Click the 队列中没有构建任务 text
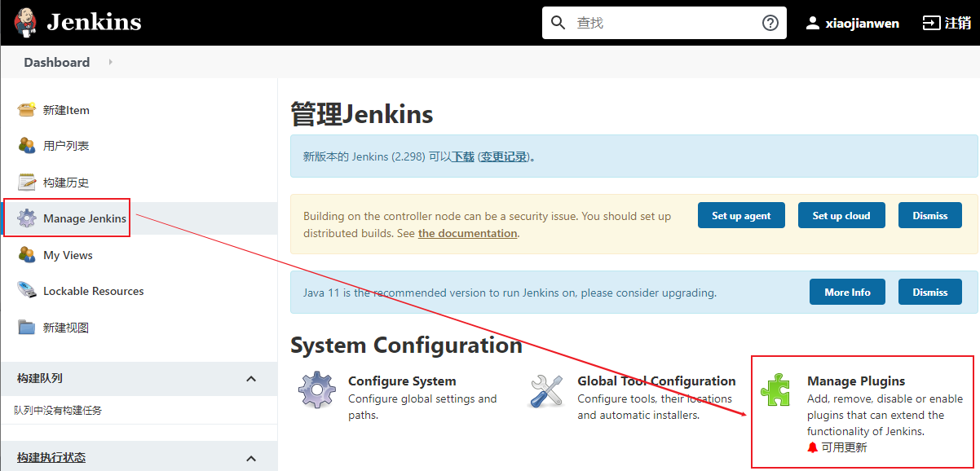Screen dimensions: 980x471 (58, 411)
